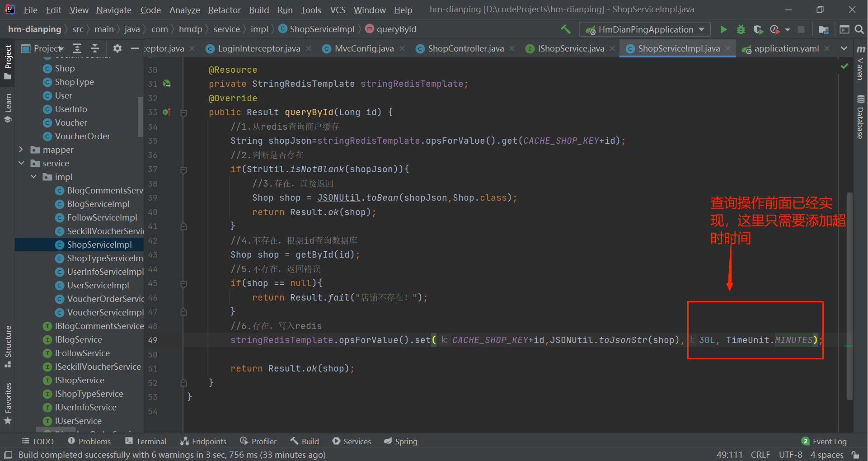The width and height of the screenshot is (868, 461).
Task: Open line separator CRLF selector
Action: point(760,455)
